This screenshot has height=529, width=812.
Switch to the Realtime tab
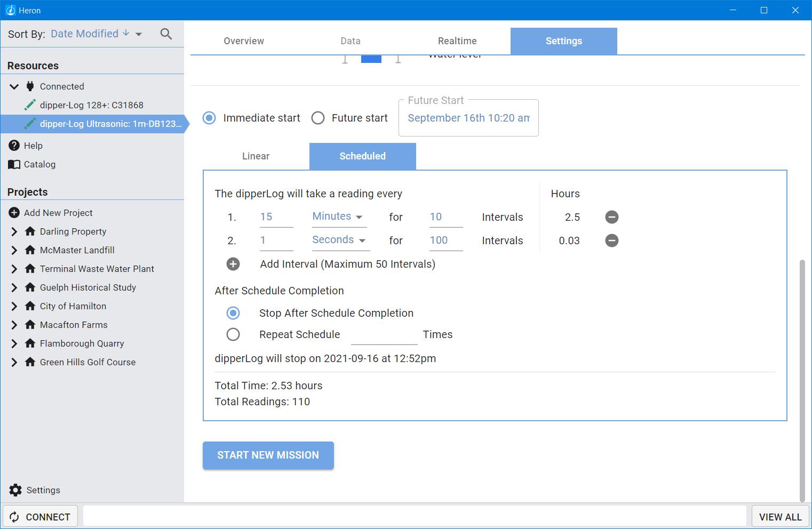[457, 41]
